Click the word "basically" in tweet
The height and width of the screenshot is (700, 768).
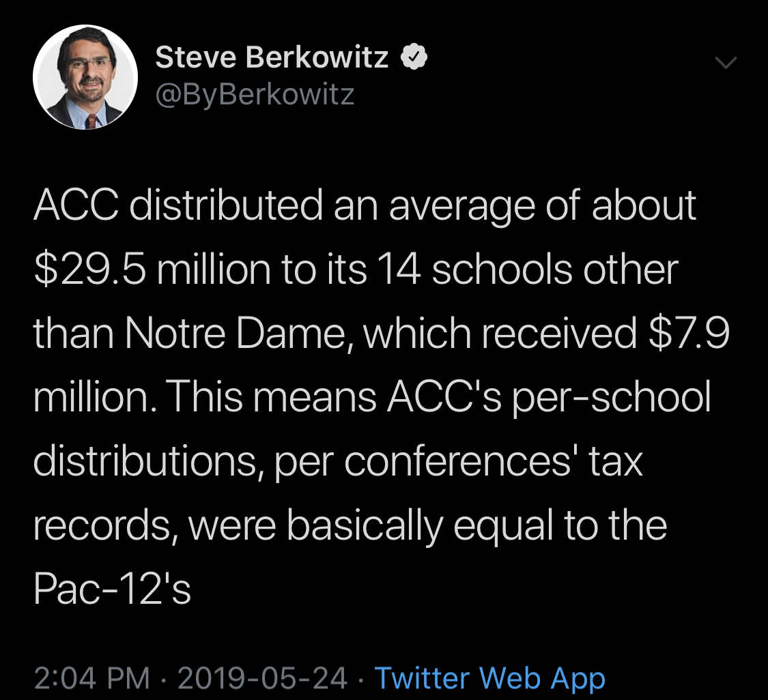coord(365,525)
